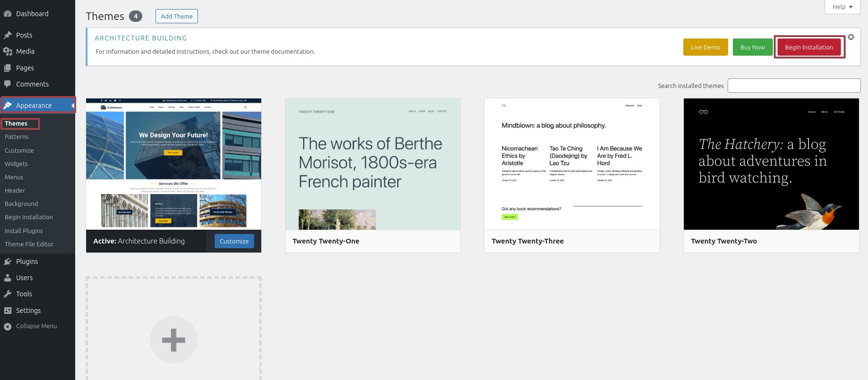Click the Themes page heading
Screen dimensions: 868x380
coord(105,16)
